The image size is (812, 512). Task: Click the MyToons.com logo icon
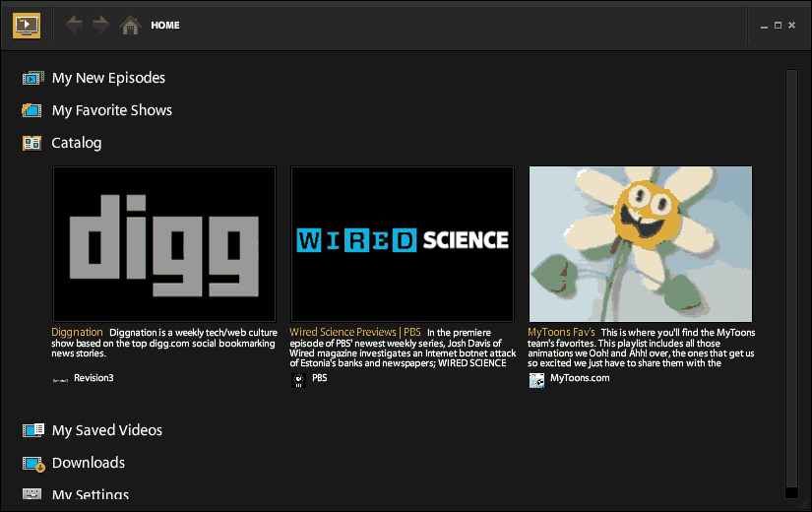coord(536,380)
